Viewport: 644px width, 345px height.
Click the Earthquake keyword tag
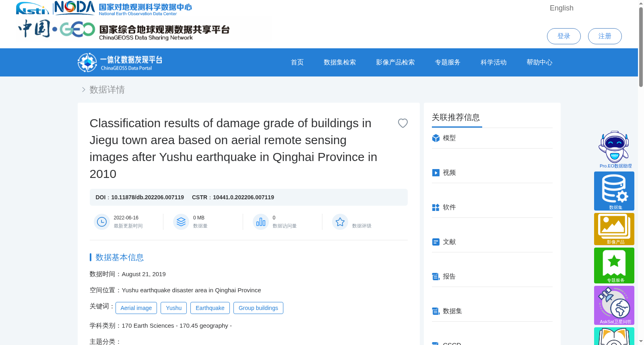tap(210, 308)
